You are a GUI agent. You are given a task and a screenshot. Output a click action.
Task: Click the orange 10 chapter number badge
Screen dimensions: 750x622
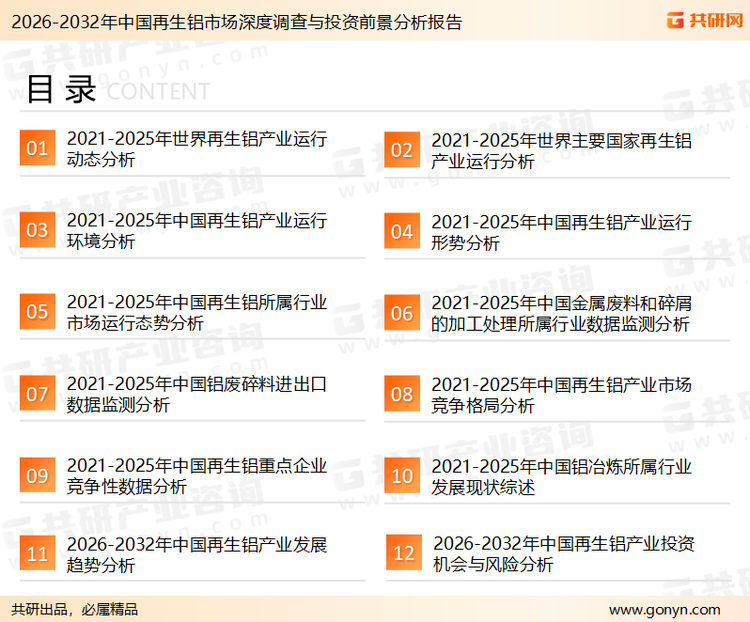point(402,476)
